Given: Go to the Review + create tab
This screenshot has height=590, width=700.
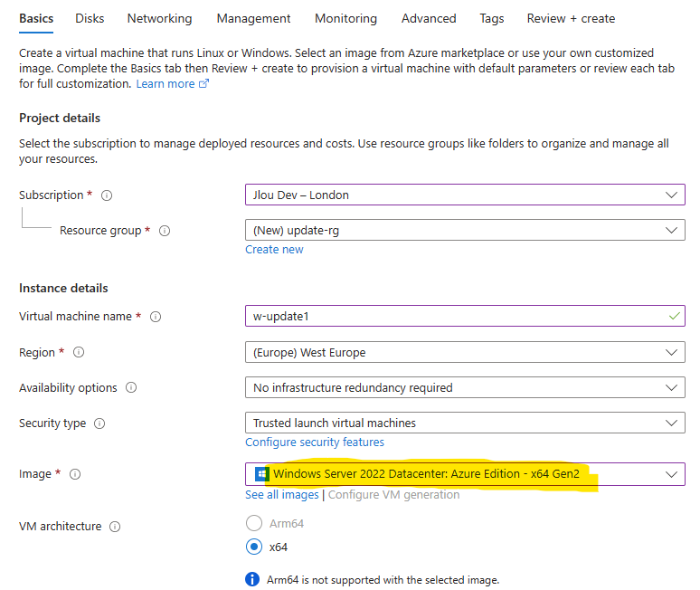Looking at the screenshot, I should click(x=571, y=19).
